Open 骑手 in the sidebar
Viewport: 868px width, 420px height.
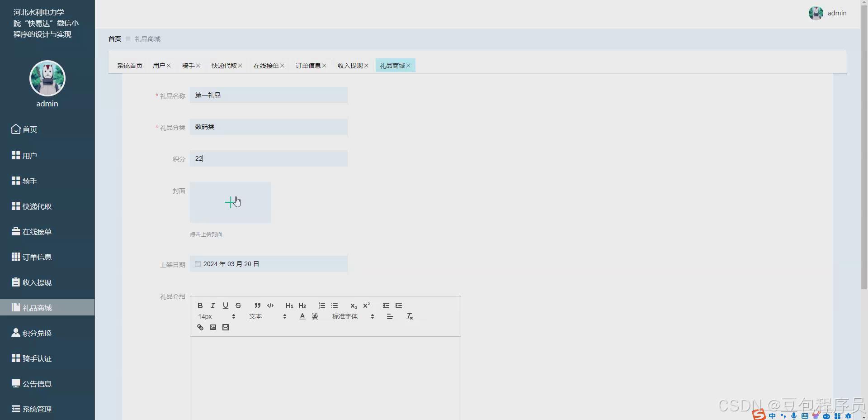tap(47, 181)
